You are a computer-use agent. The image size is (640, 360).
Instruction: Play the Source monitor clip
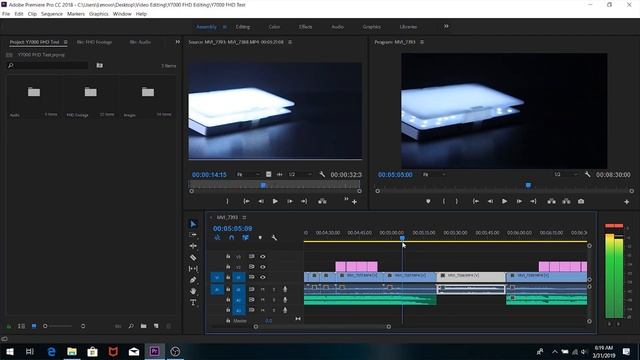pyautogui.click(x=275, y=201)
